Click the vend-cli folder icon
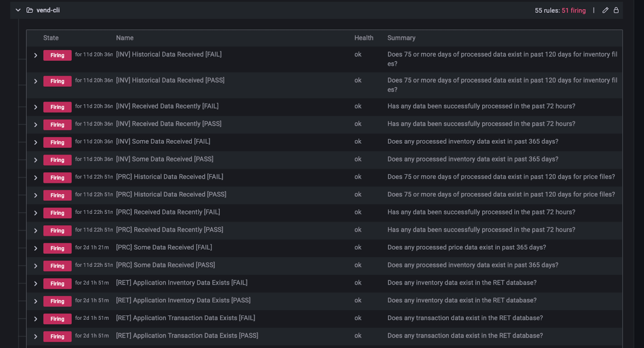This screenshot has height=348, width=644. [30, 10]
